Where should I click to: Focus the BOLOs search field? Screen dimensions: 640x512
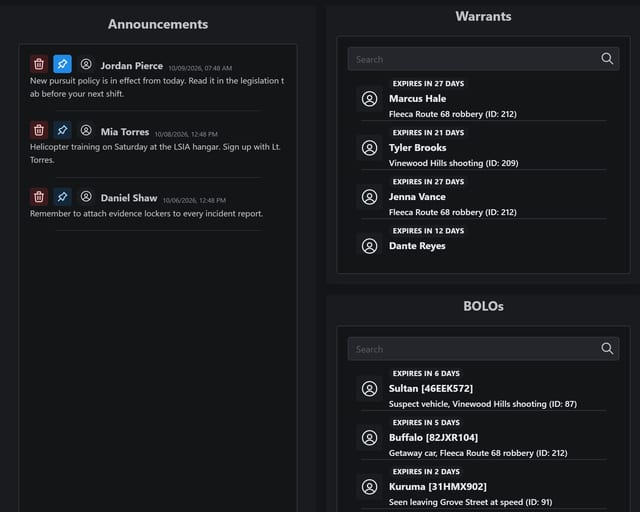click(x=483, y=349)
